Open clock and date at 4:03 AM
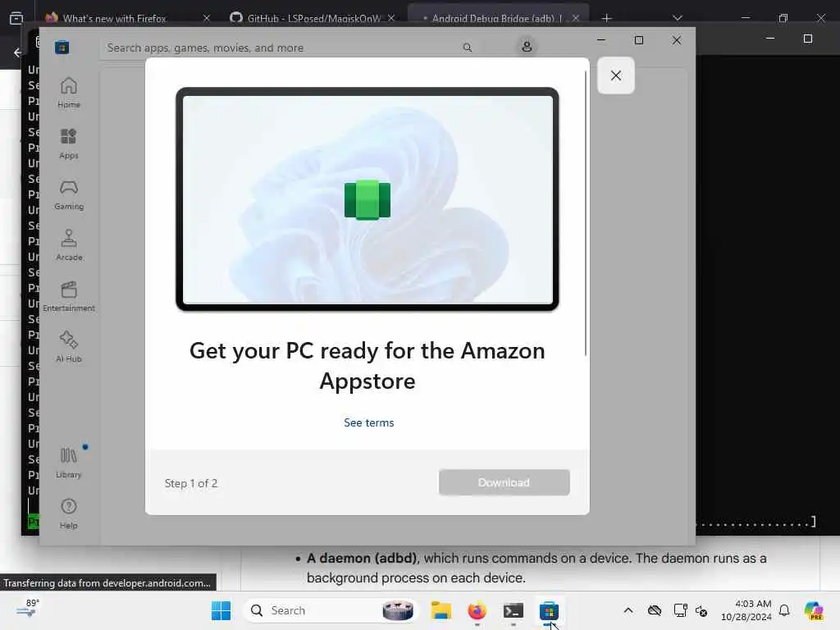 coord(746,610)
